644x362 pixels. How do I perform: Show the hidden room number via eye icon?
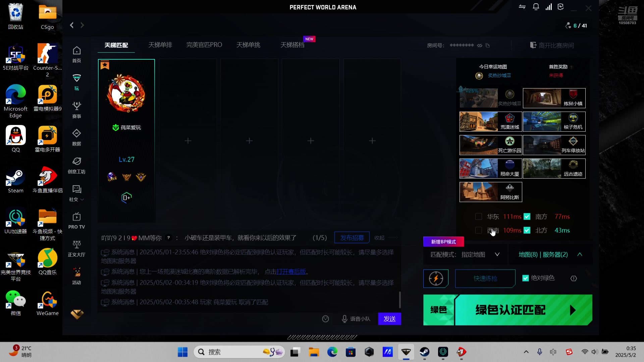[480, 45]
